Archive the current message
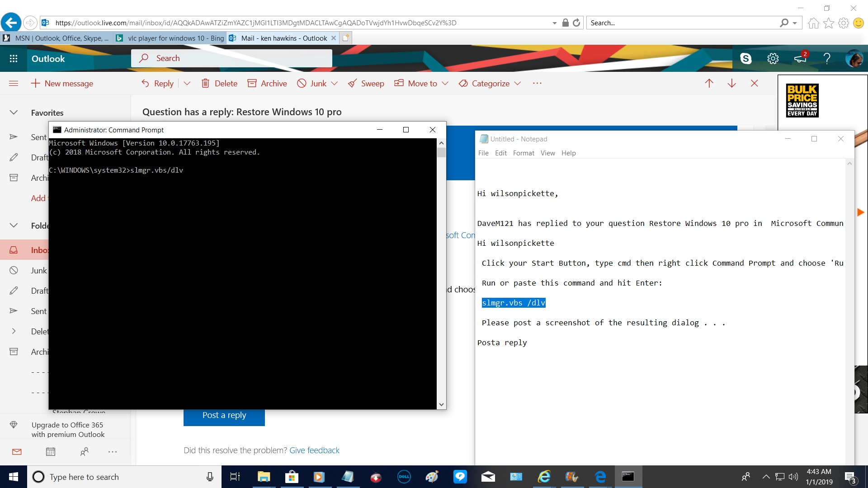Viewport: 868px width, 488px height. click(x=267, y=83)
